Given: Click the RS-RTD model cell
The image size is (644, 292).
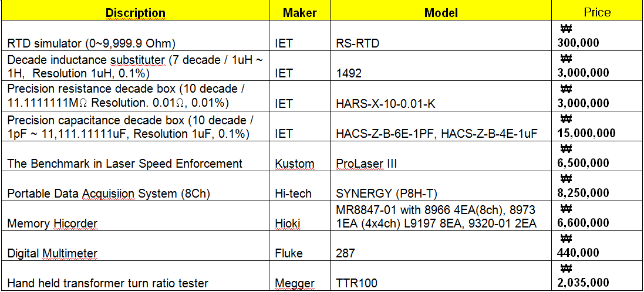Looking at the screenshot, I should (x=354, y=43).
